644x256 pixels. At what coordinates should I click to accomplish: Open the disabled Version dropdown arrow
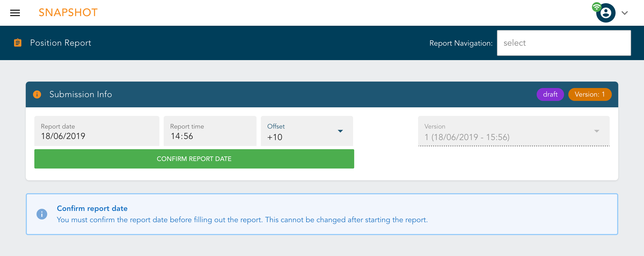pos(597,131)
